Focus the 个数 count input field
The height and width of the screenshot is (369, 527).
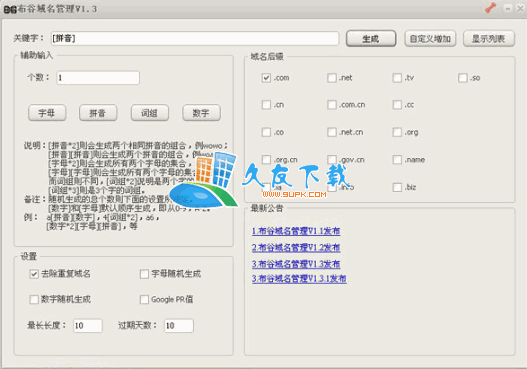[x=98, y=78]
